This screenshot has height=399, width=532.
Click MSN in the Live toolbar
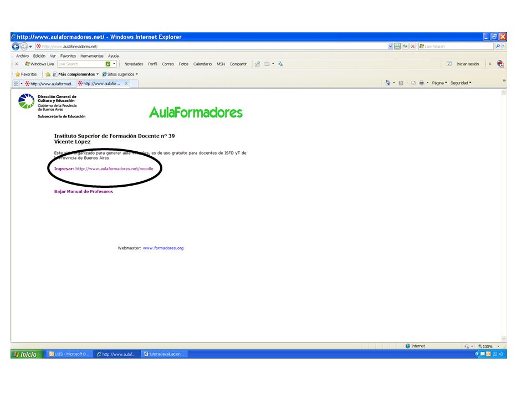pos(221,64)
